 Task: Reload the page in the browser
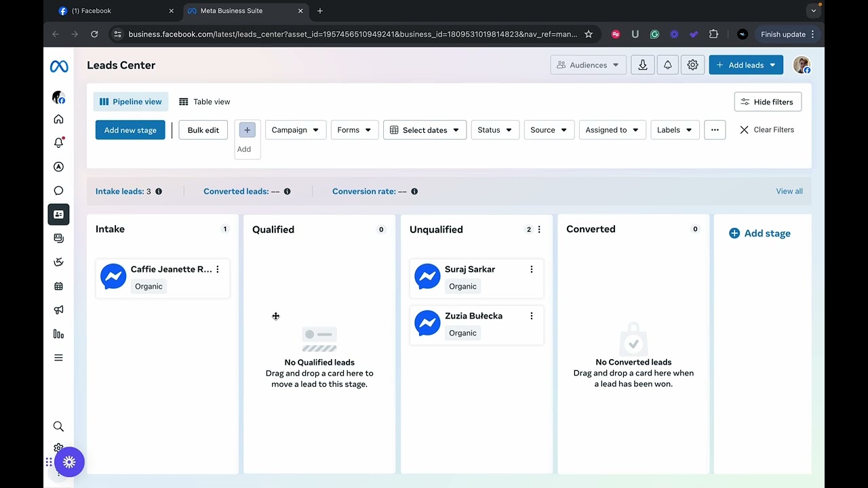94,34
